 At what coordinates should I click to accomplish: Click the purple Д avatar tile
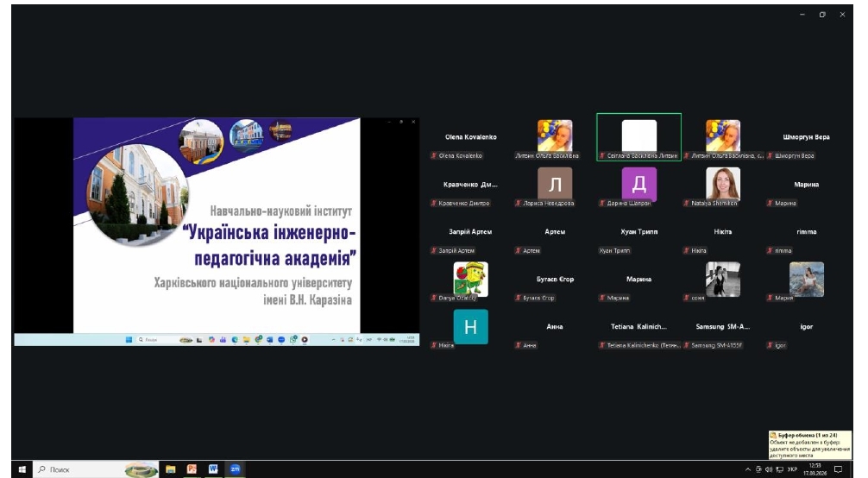(x=638, y=184)
